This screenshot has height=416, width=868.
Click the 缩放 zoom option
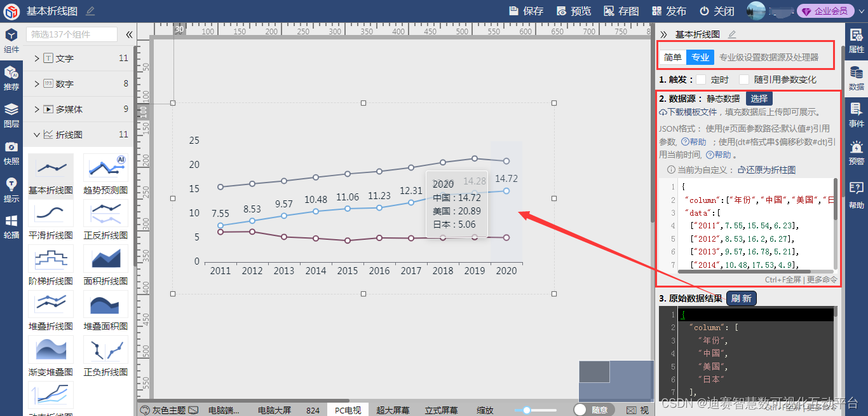click(485, 410)
